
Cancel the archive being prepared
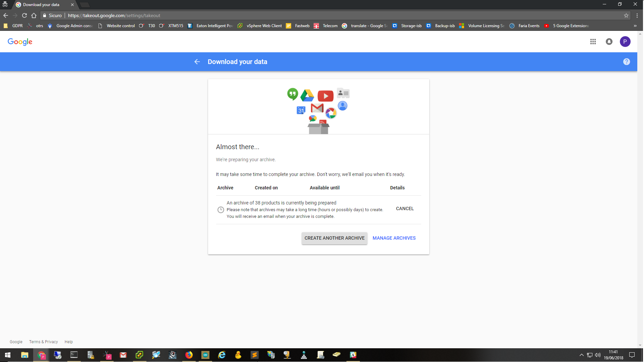tap(405, 208)
